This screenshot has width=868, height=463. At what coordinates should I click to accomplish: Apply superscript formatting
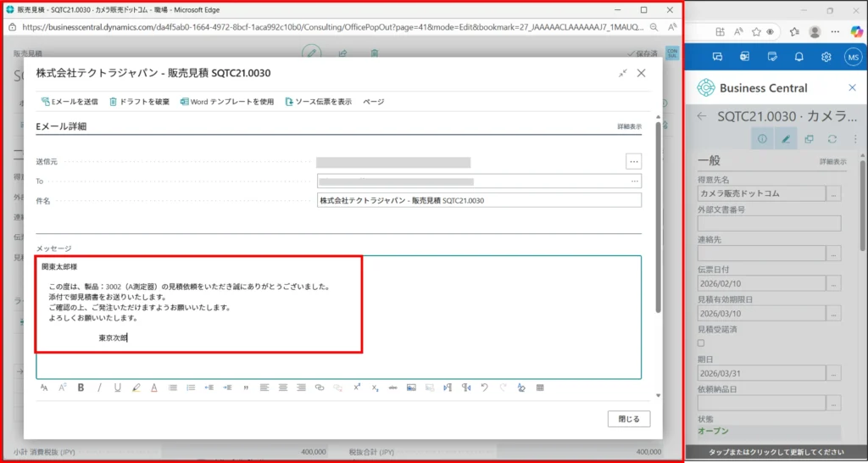point(357,388)
